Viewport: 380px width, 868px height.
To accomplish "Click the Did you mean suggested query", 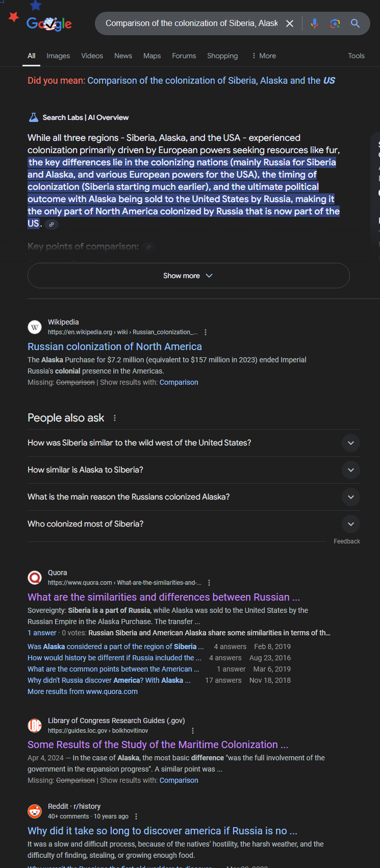I will [x=211, y=81].
